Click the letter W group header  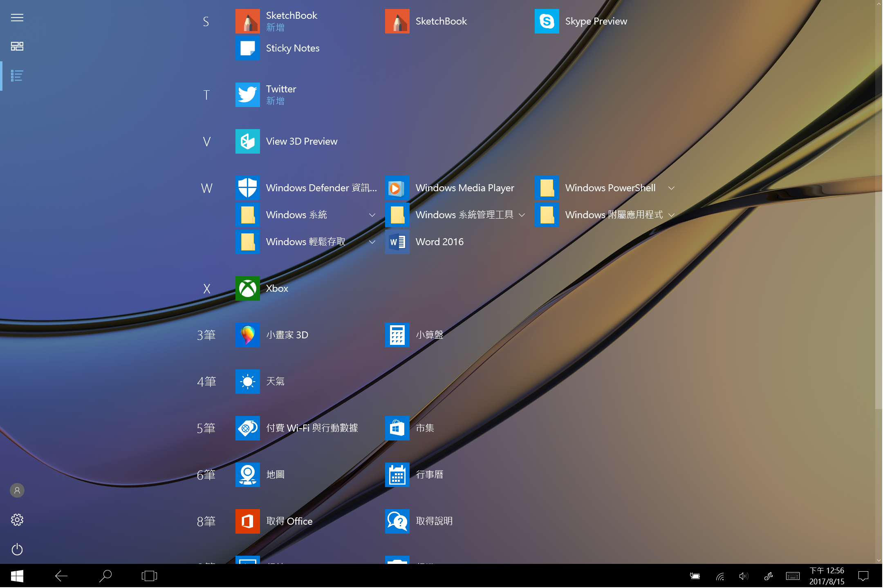click(x=206, y=188)
